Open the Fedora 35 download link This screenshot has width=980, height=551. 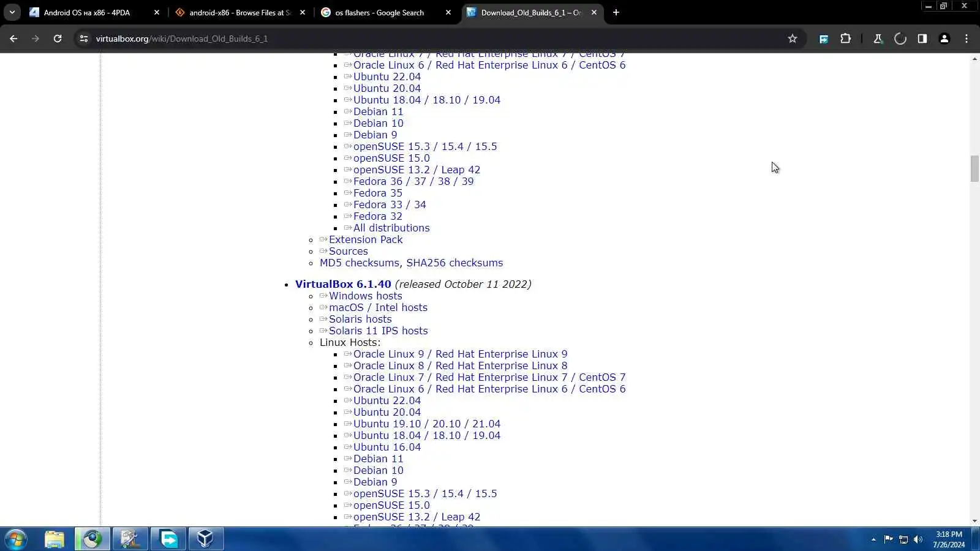pyautogui.click(x=378, y=193)
